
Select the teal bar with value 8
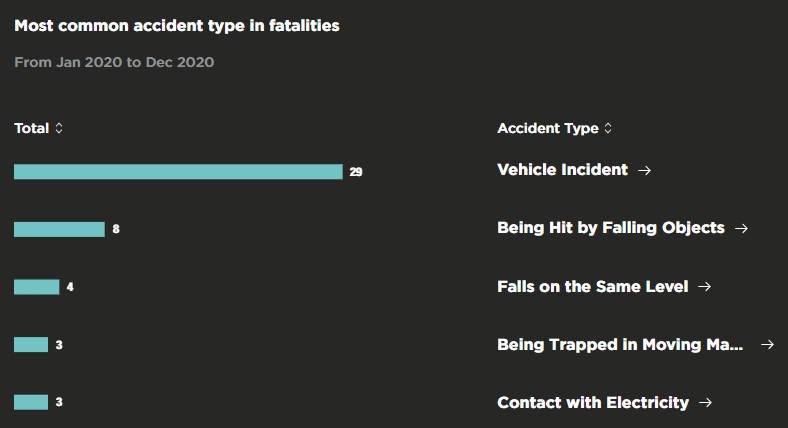click(59, 230)
